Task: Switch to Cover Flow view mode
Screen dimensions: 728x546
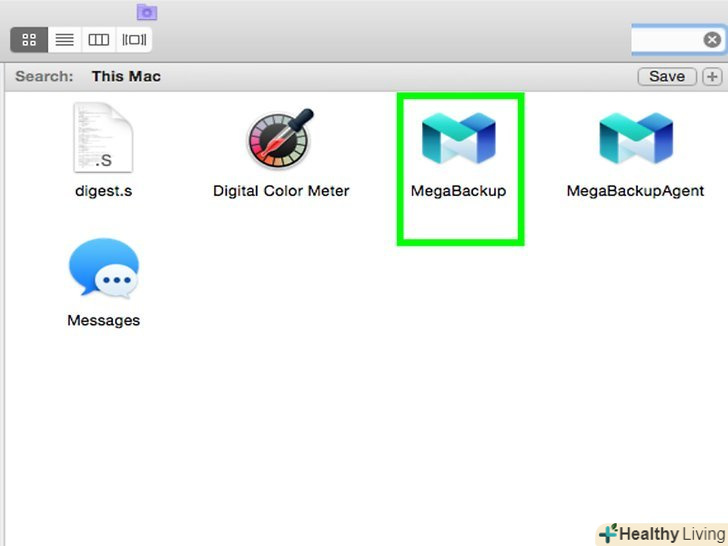Action: click(134, 39)
